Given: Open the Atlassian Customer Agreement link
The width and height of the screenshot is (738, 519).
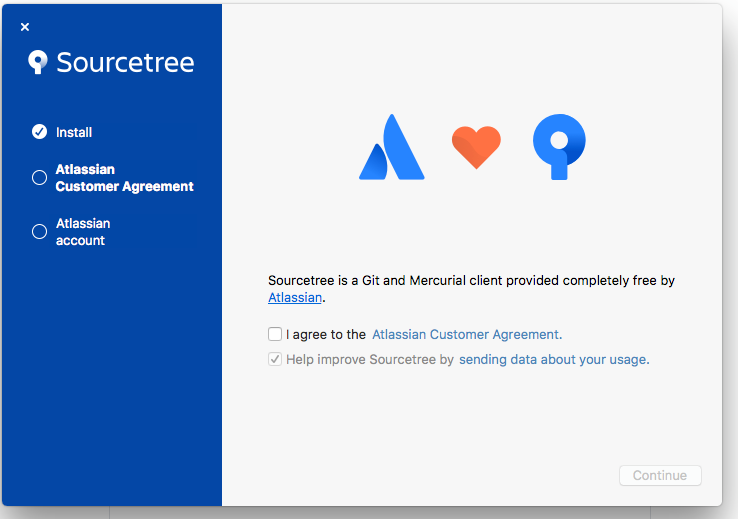Looking at the screenshot, I should [x=467, y=335].
